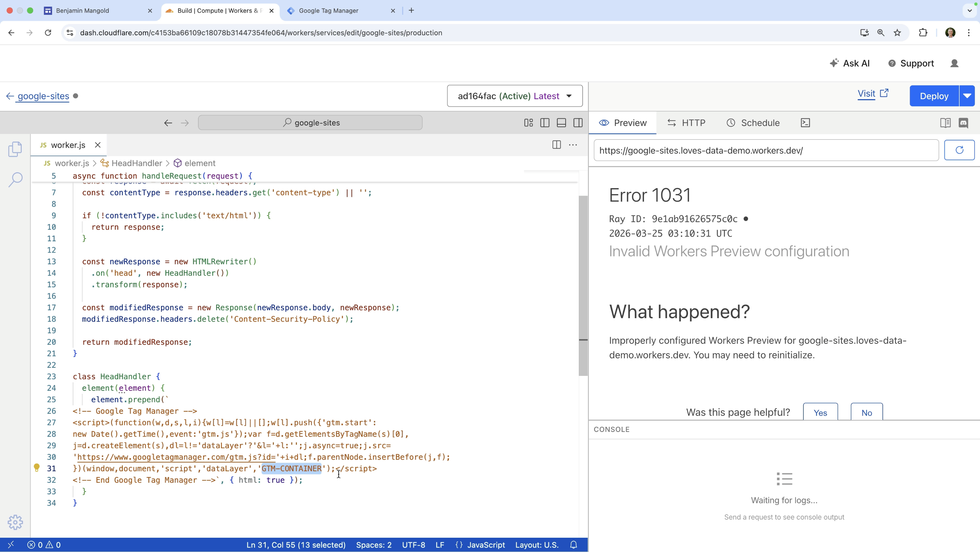Open the Chrome extensions puzzle icon

click(923, 33)
